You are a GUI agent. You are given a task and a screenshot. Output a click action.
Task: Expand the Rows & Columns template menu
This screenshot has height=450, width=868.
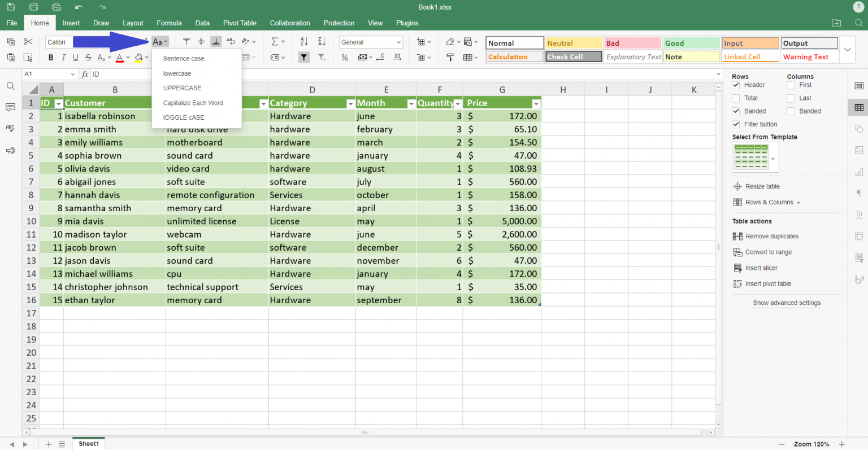[766, 202]
